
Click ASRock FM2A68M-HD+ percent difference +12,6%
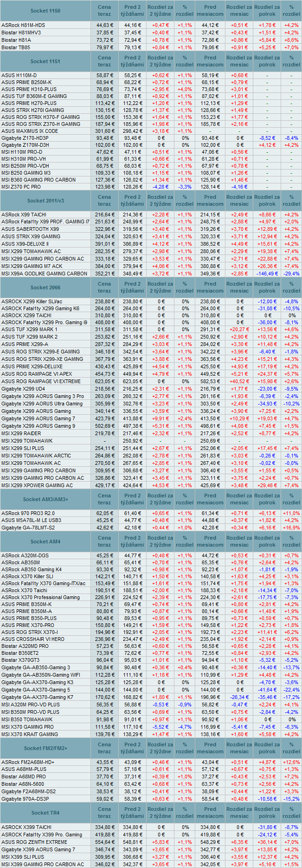coord(291,762)
